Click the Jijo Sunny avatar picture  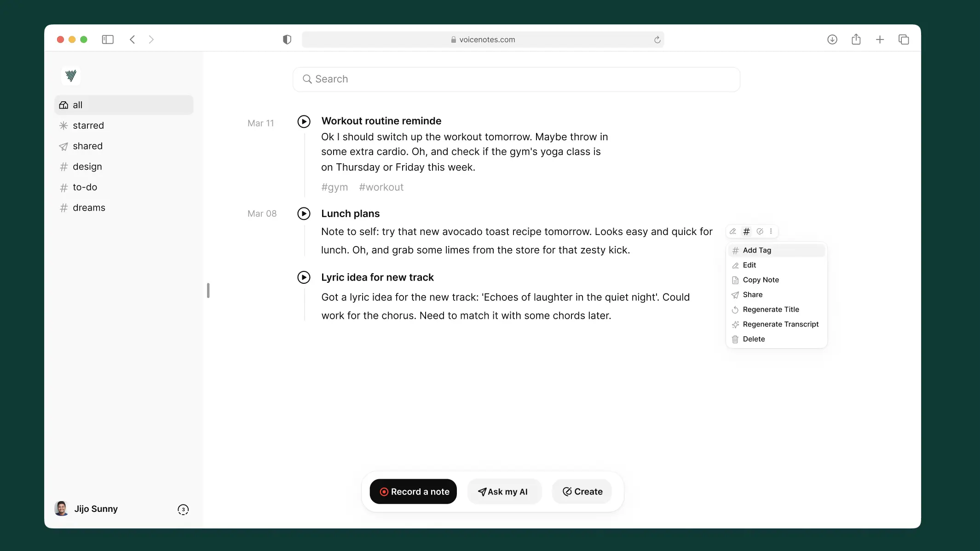[x=61, y=509]
